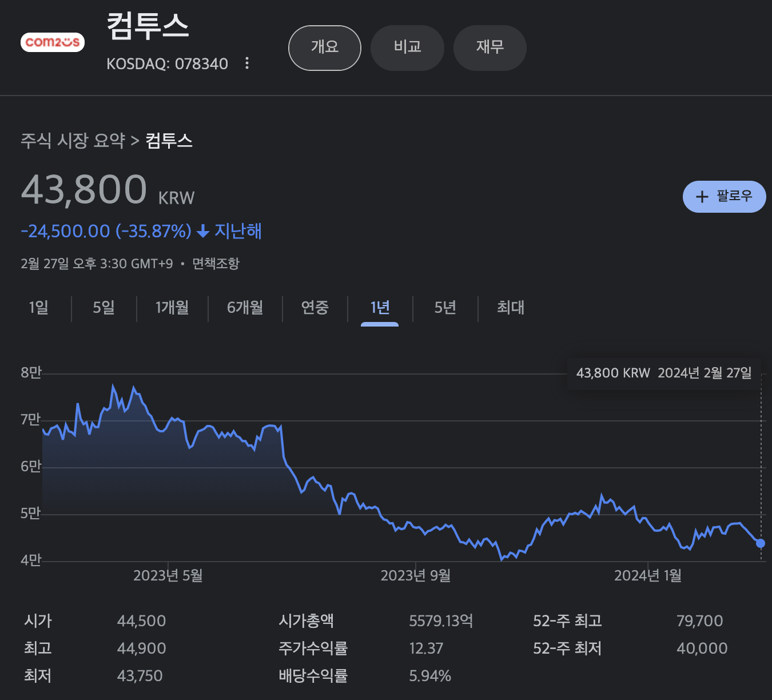Click the 2024년 1월 axis label

(x=647, y=576)
